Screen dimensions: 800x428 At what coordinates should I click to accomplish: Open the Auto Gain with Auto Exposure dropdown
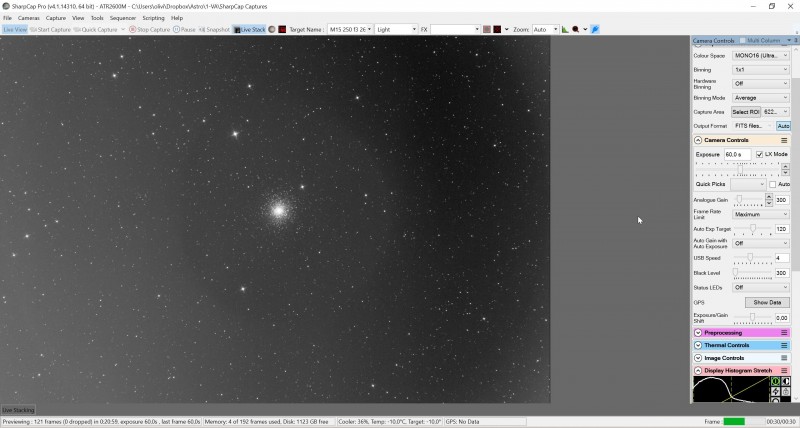tap(761, 243)
